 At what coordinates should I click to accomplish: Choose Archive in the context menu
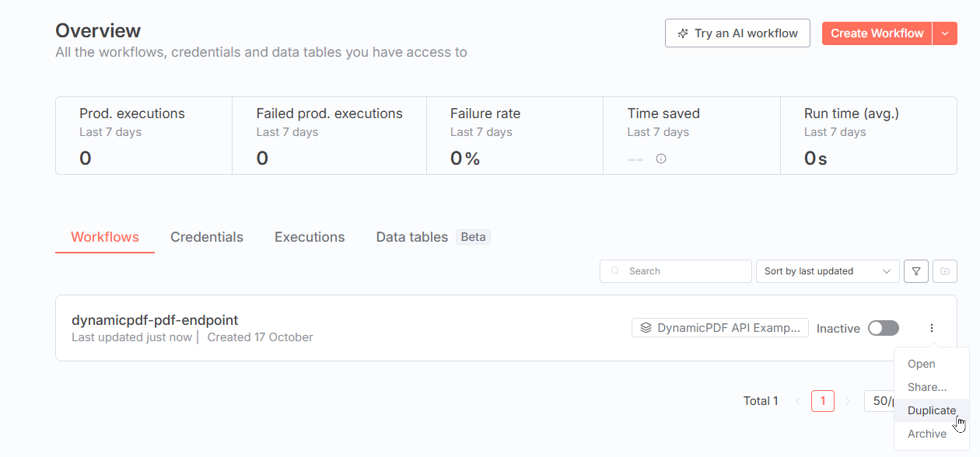click(927, 434)
